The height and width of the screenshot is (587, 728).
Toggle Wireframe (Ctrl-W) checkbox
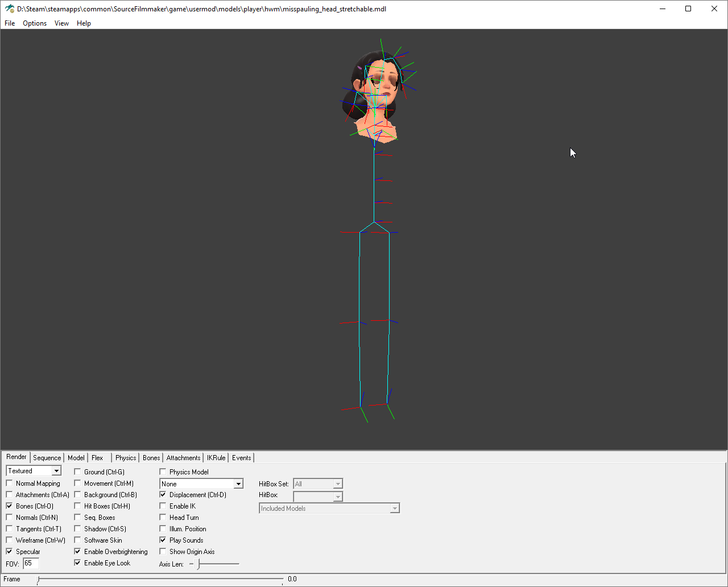9,540
